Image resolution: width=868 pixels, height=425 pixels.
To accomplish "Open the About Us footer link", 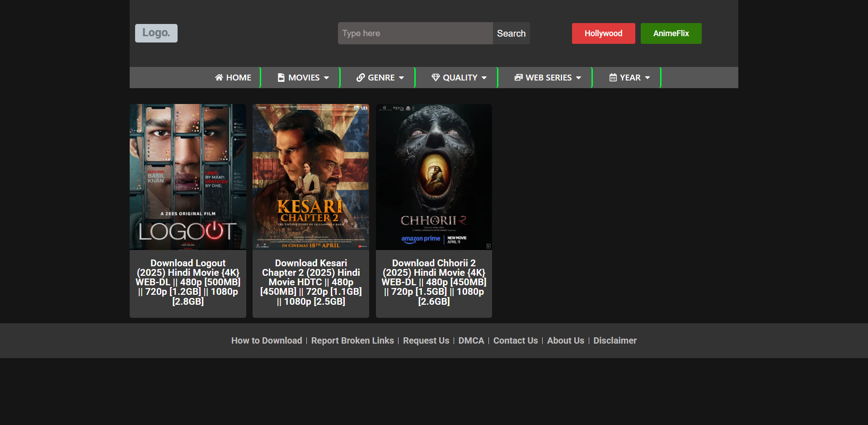I will (x=566, y=340).
